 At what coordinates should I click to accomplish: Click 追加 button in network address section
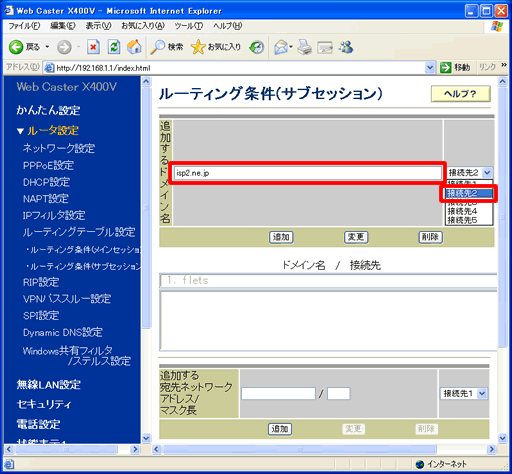tap(280, 429)
